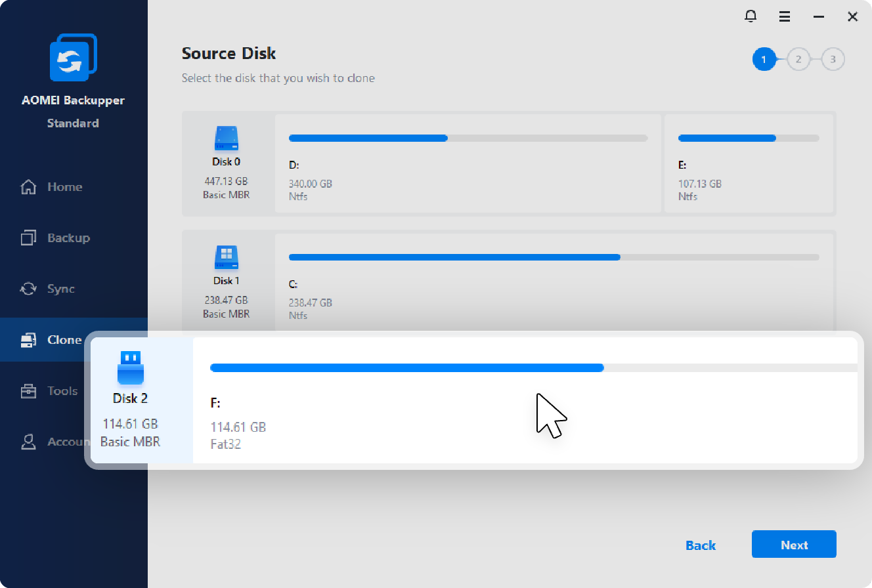Viewport: 872px width, 588px height.
Task: Go to the Account section
Action: coord(66,442)
